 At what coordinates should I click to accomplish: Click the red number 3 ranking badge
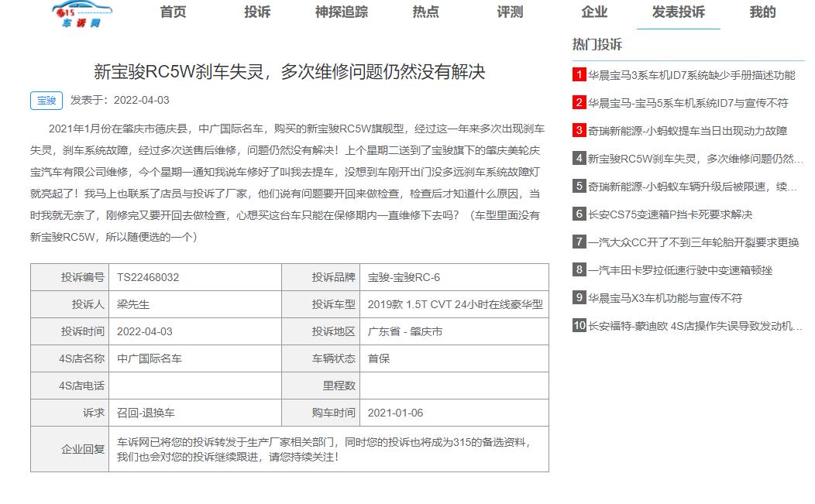[x=577, y=130]
